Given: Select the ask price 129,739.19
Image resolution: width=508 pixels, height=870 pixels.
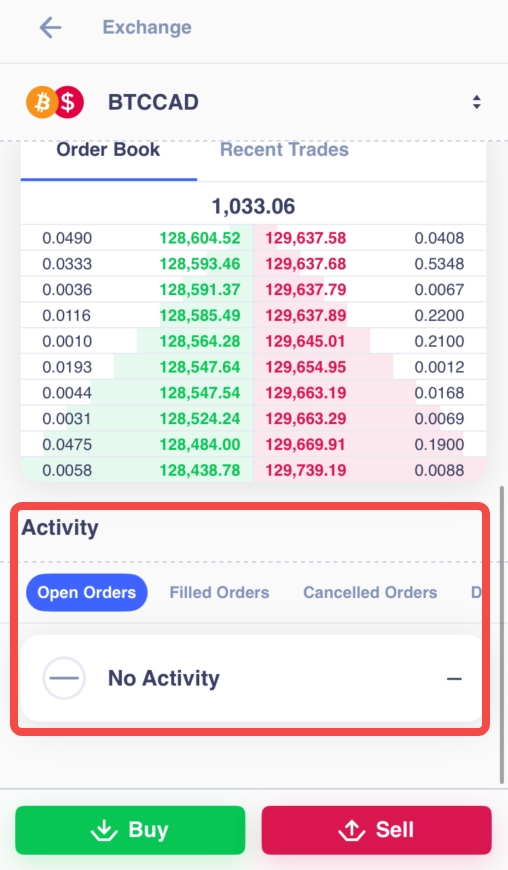Looking at the screenshot, I should coord(306,471).
